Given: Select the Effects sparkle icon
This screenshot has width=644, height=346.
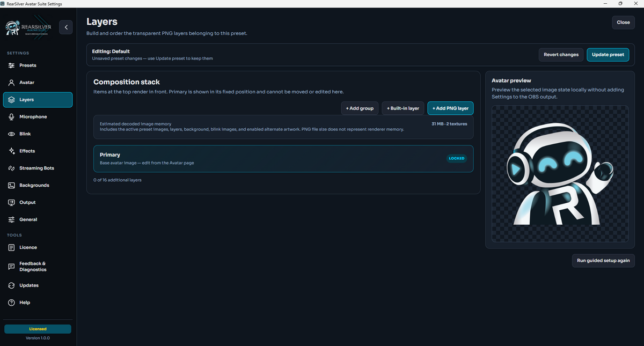Looking at the screenshot, I should click(11, 151).
